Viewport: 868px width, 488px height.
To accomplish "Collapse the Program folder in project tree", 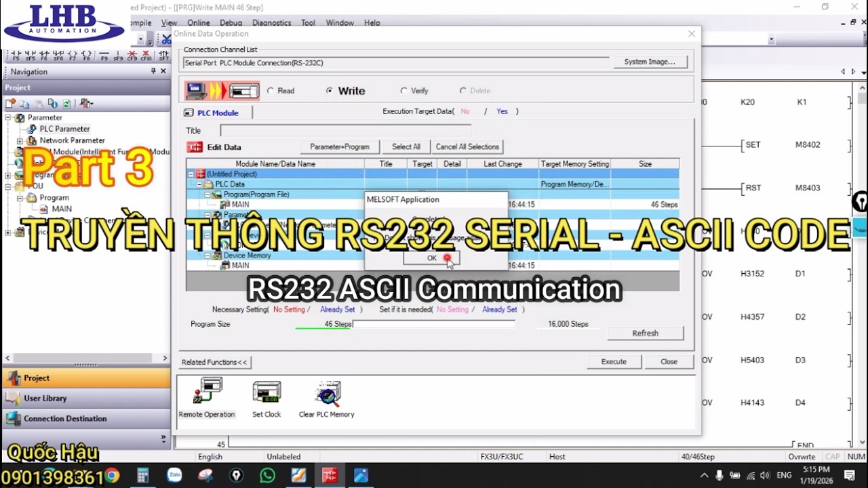I will click(20, 198).
